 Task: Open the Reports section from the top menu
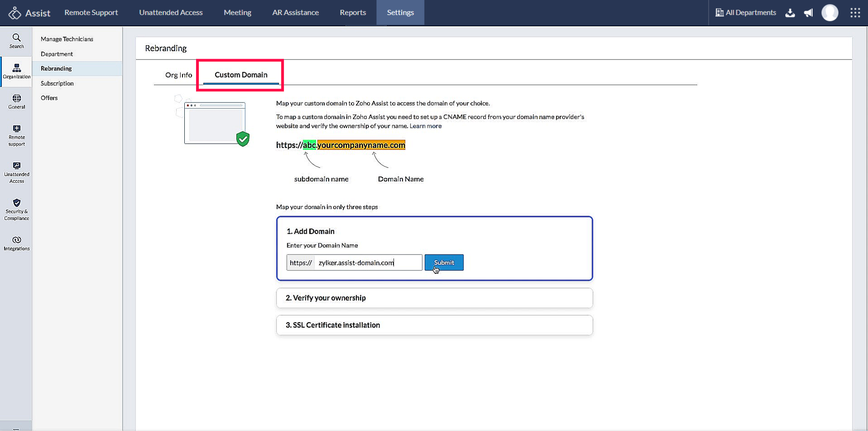click(x=353, y=12)
